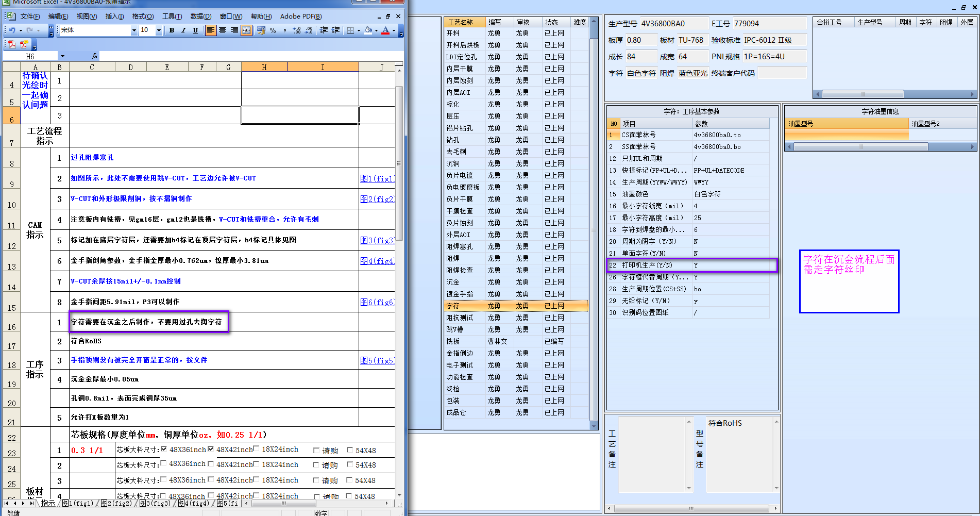Click the Convert to Adobe PDF icon

click(12, 44)
